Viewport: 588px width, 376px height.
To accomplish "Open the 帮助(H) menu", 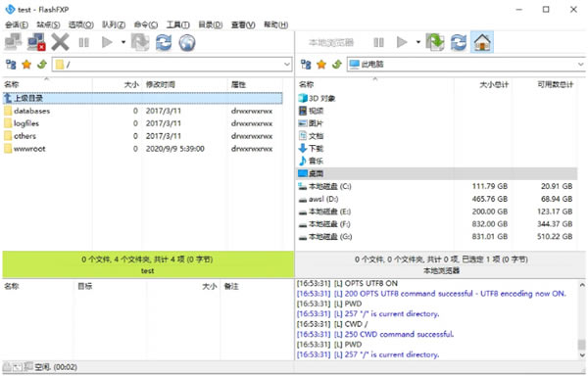I will coord(276,24).
